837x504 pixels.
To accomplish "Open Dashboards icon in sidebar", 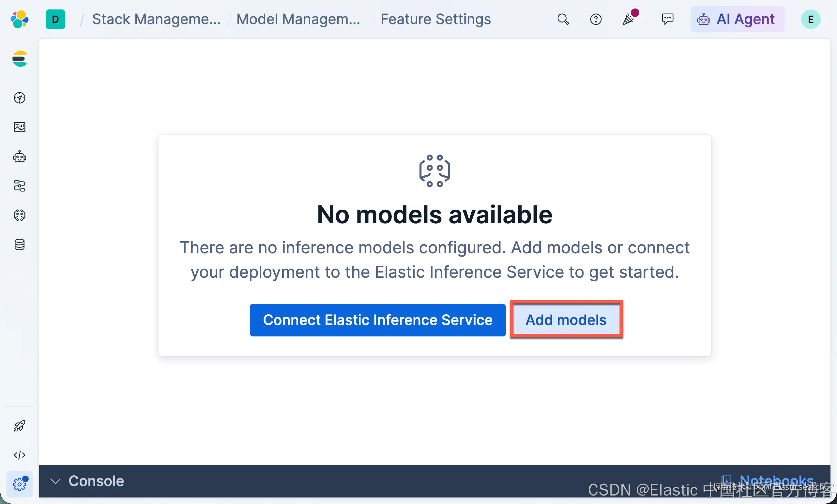I will (x=20, y=127).
